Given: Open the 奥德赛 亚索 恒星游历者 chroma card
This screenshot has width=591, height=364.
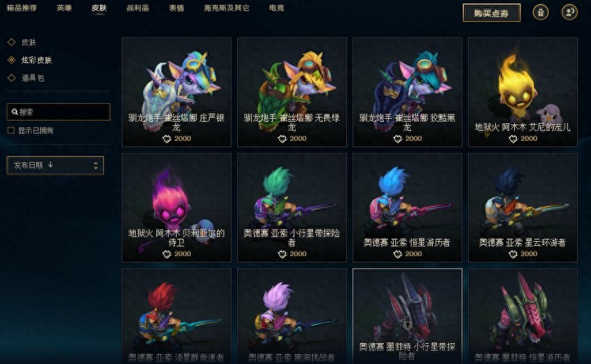Looking at the screenshot, I should pyautogui.click(x=407, y=207).
